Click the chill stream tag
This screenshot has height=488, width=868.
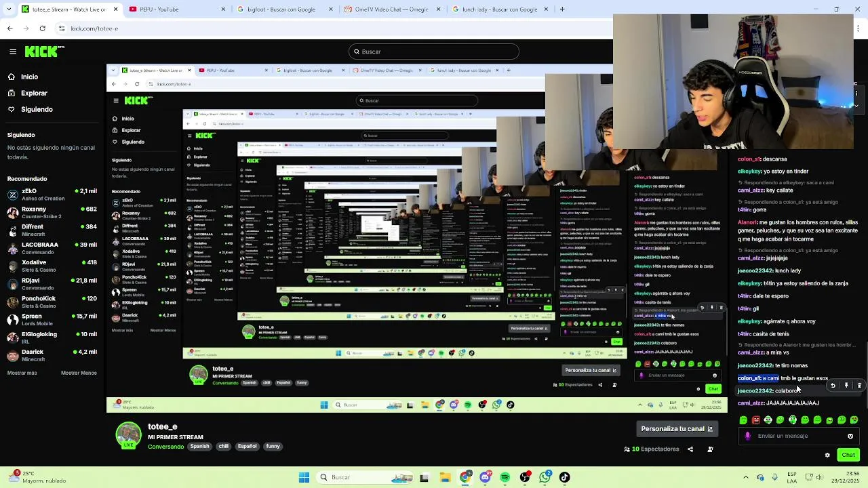[x=224, y=446]
